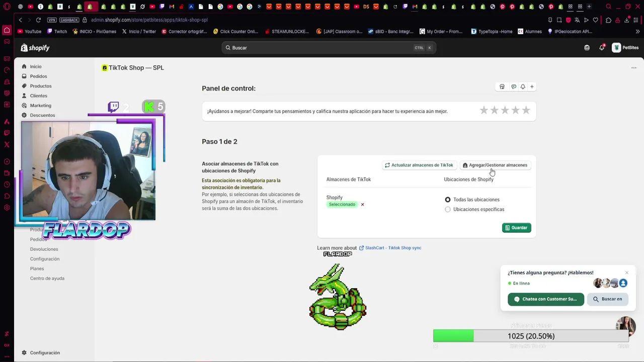644x362 pixels.
Task: Reload the browser page
Action: pos(38,20)
